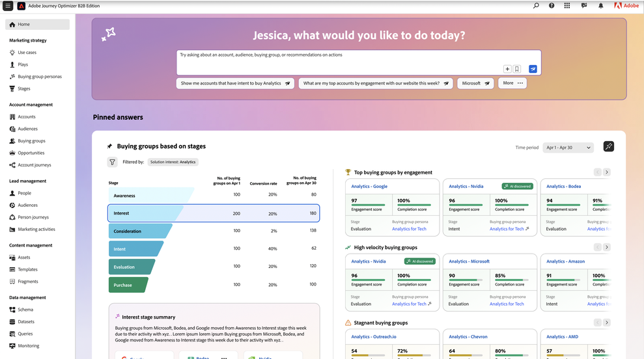Open the feedback chat icon

[584, 6]
